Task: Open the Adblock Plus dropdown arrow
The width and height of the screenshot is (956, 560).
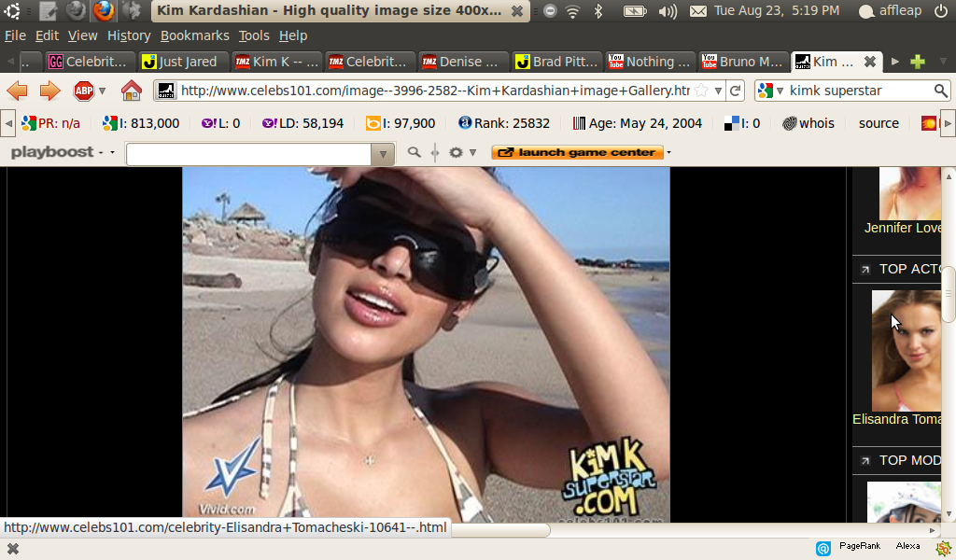Action: pos(103,91)
